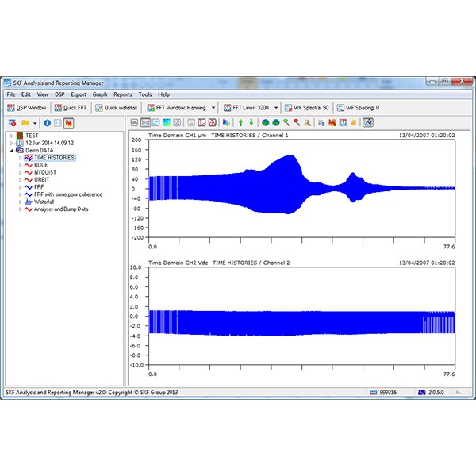This screenshot has width=476, height=476.
Task: Open the dropdown arrow beside folder icon
Action: 35,123
